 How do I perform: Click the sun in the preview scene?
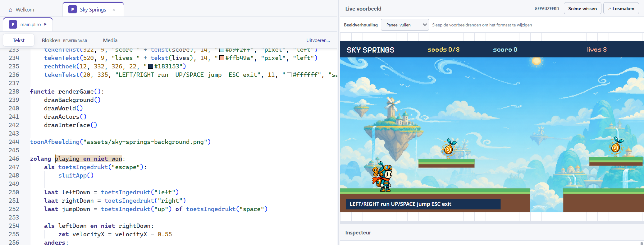[537, 61]
